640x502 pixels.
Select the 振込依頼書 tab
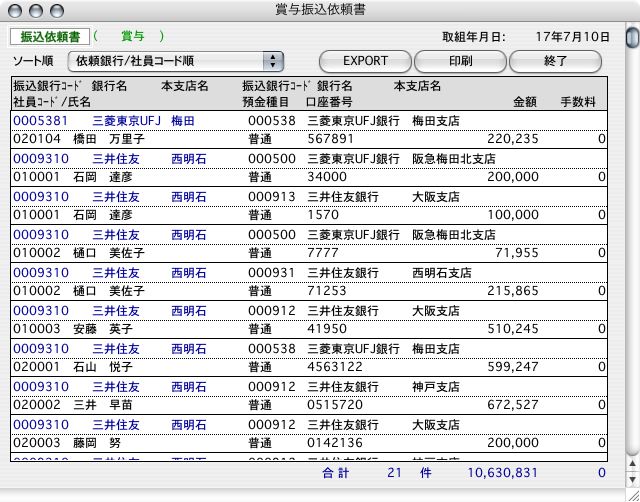click(48, 36)
